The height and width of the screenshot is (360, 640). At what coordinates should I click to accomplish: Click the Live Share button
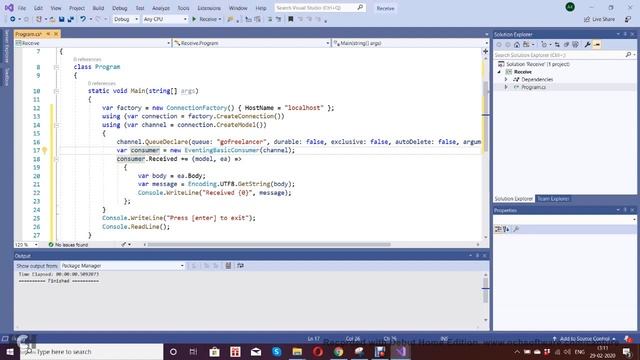click(x=599, y=19)
